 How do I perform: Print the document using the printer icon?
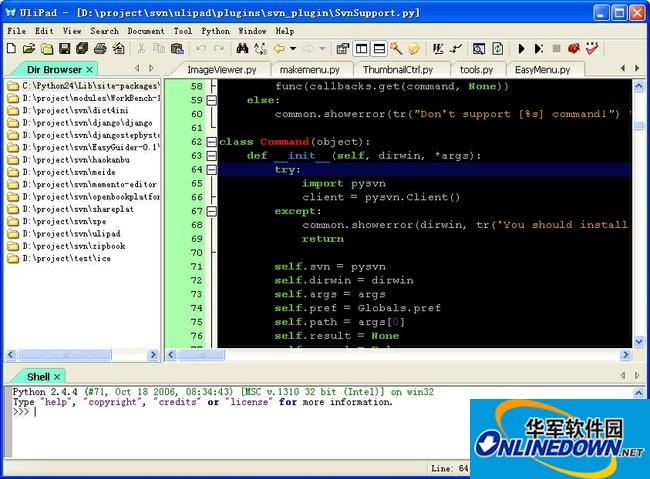[x=100, y=49]
